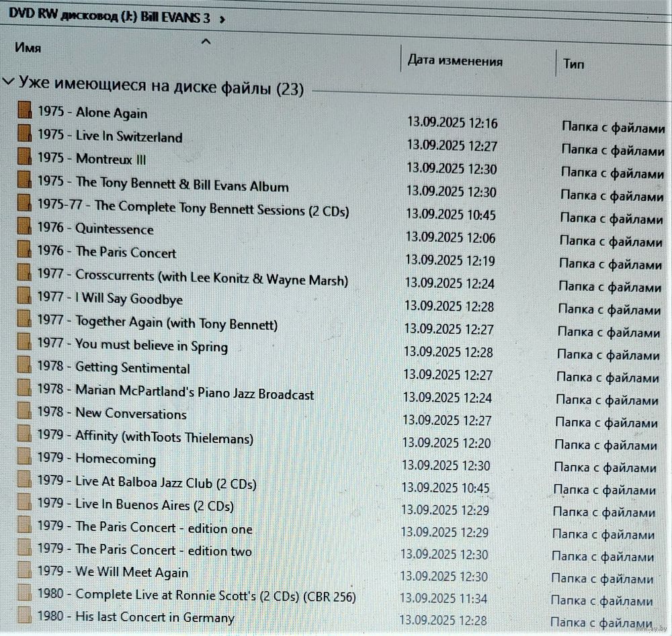Click folder icon of 1977 - I Will Say Goodbye

tap(25, 296)
